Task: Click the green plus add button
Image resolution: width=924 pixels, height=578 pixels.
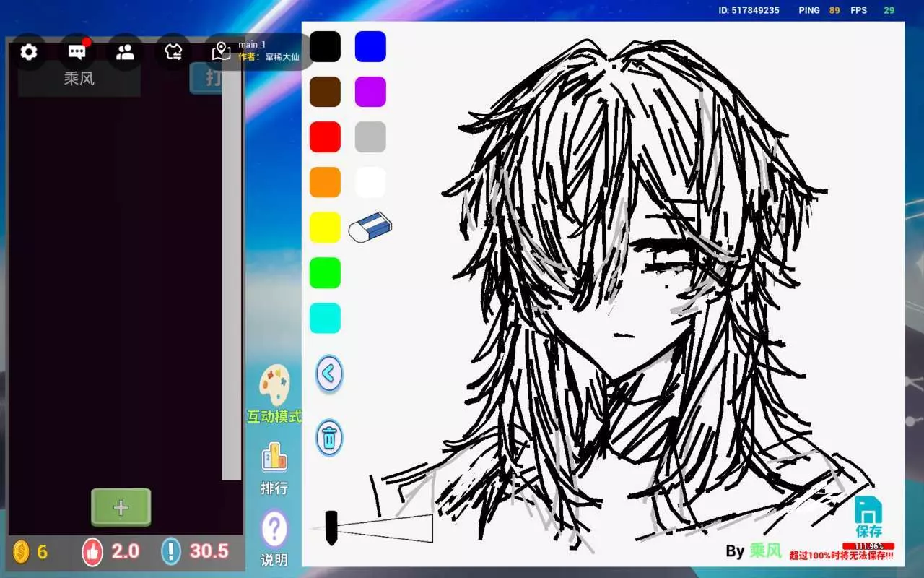Action: click(x=121, y=507)
